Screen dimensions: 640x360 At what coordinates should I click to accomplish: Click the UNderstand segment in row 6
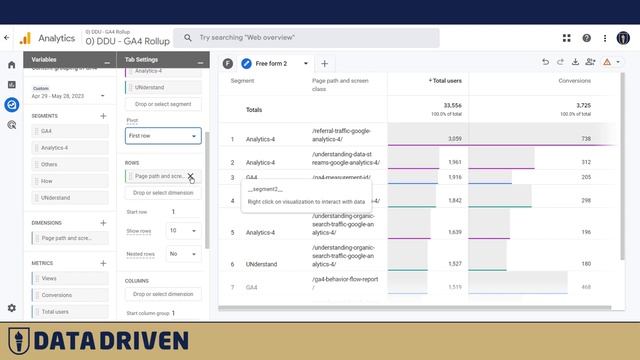click(x=261, y=264)
